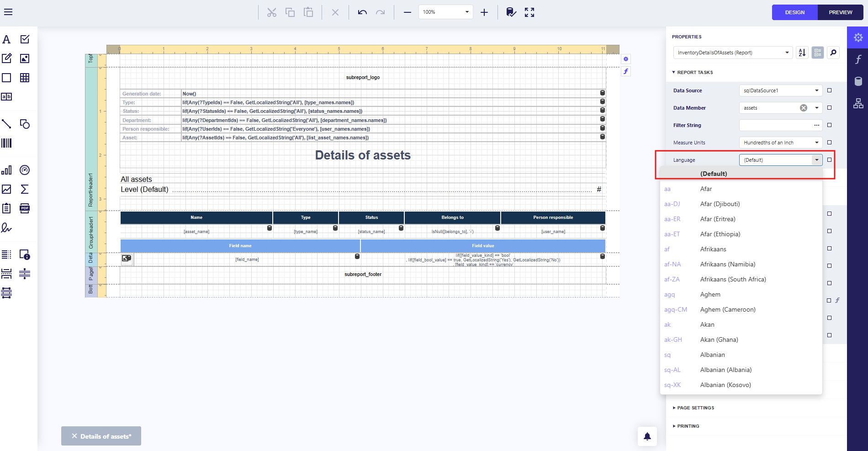
Task: Select the Gauge tool in toolbox
Action: click(x=25, y=170)
